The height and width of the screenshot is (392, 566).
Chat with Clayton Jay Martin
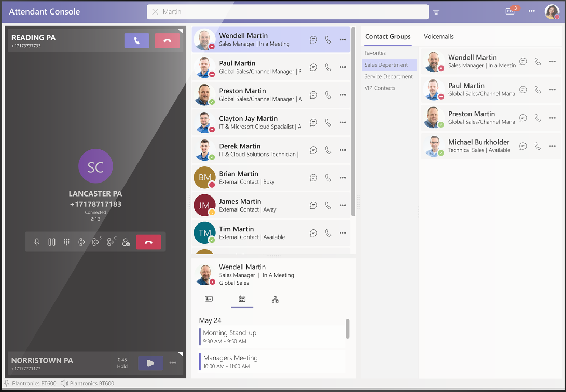[x=313, y=122]
